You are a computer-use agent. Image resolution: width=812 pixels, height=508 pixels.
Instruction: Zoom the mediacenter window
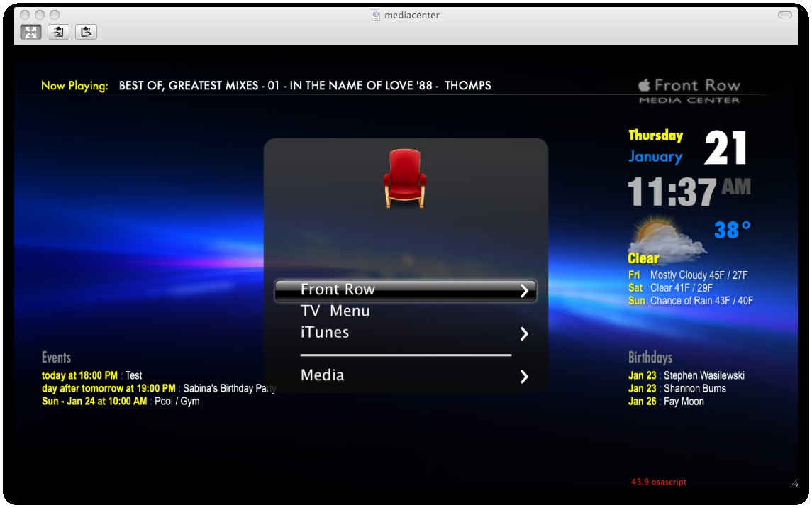tap(55, 15)
